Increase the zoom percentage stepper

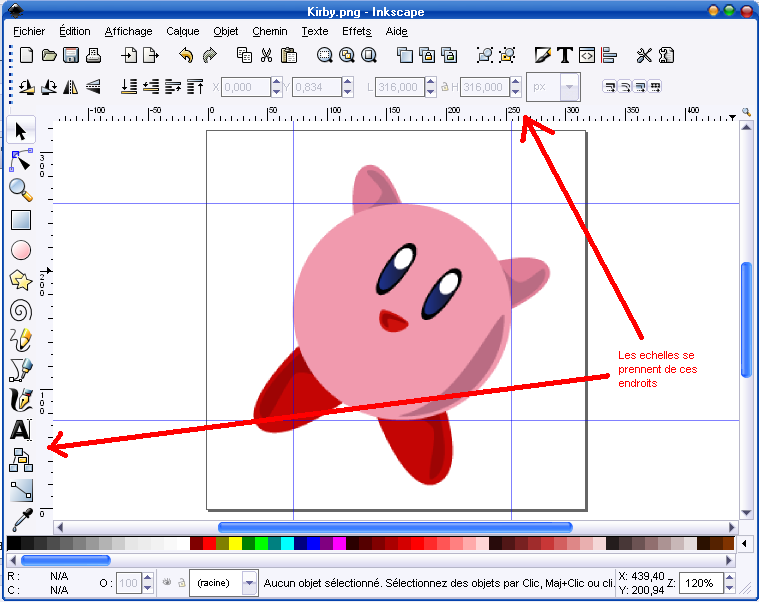click(729, 578)
